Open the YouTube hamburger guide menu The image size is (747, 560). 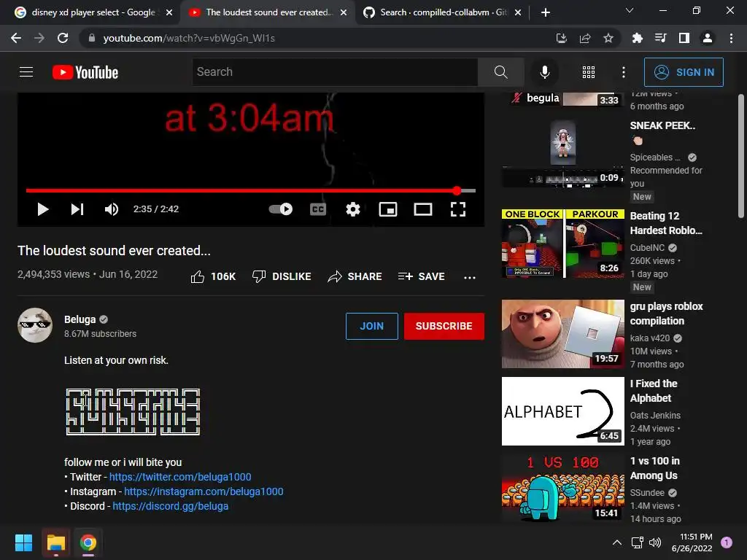coord(26,72)
